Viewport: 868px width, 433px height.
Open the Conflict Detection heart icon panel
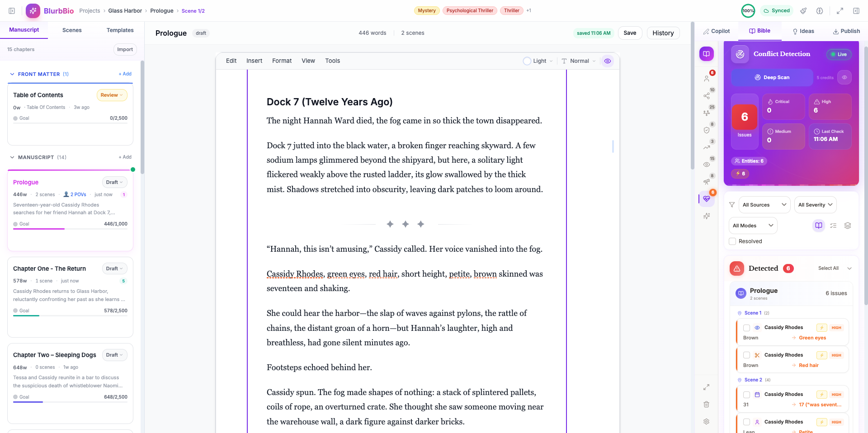[x=707, y=199]
